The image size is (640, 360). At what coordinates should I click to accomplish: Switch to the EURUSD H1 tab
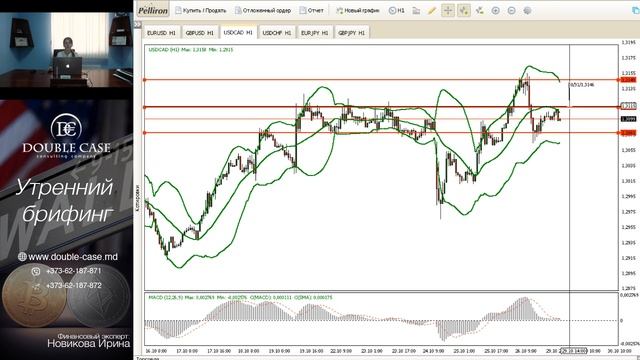pos(161,33)
